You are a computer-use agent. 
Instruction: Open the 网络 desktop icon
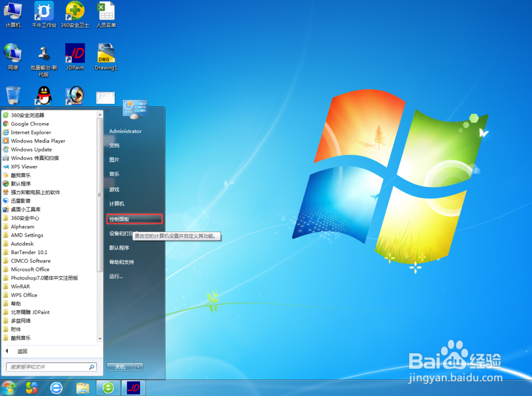pyautogui.click(x=13, y=57)
